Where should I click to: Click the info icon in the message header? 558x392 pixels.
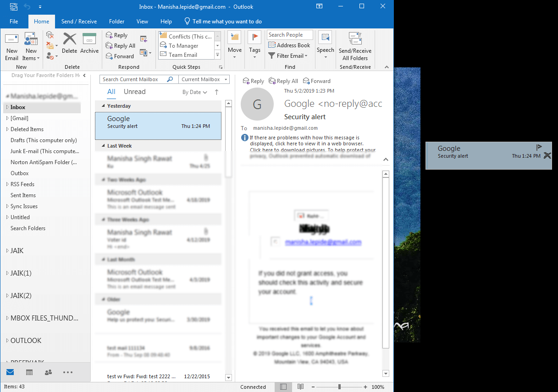[245, 138]
